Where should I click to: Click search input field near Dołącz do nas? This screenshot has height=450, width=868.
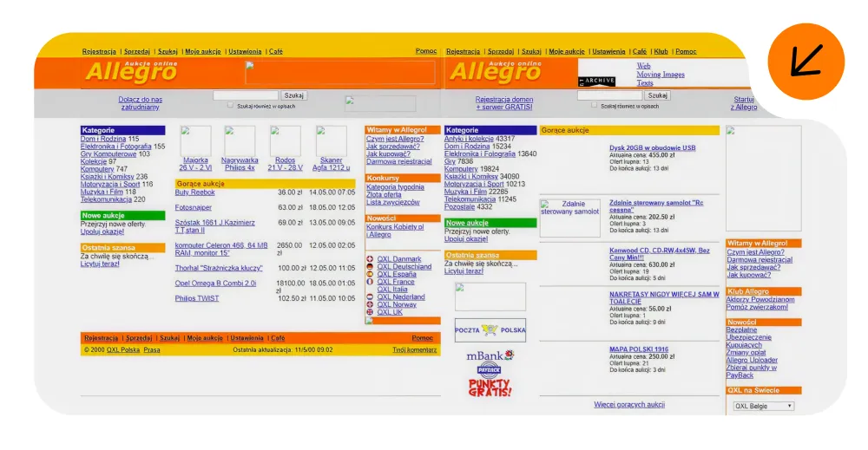click(x=246, y=95)
